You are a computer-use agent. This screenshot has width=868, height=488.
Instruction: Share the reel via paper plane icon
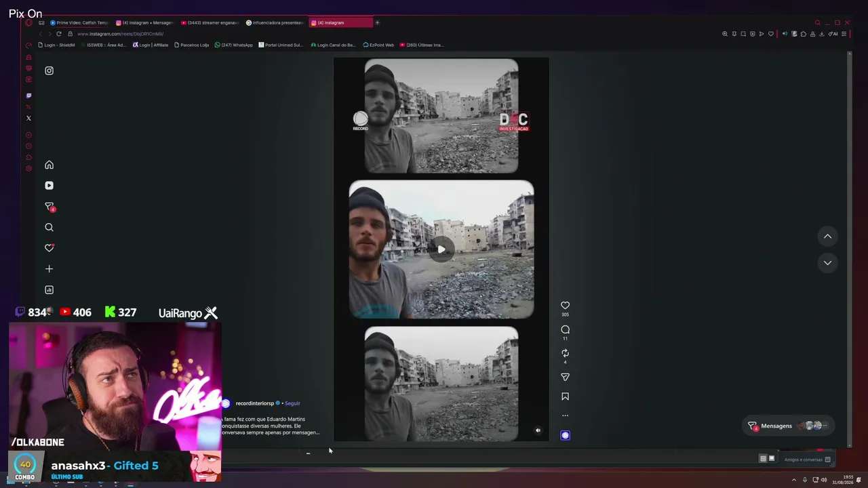565,377
